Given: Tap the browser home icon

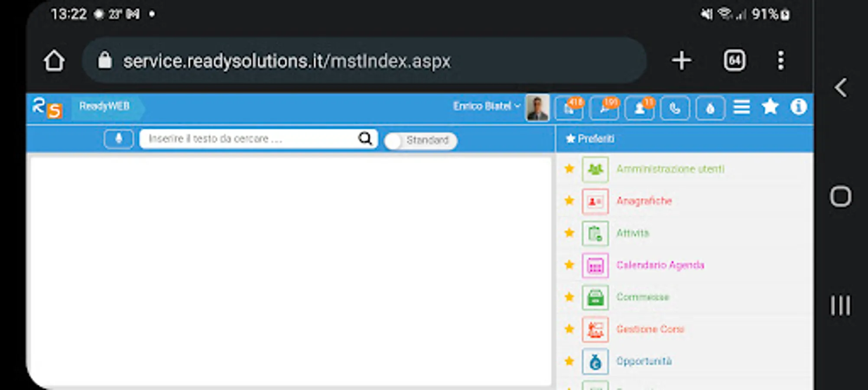Looking at the screenshot, I should (54, 61).
